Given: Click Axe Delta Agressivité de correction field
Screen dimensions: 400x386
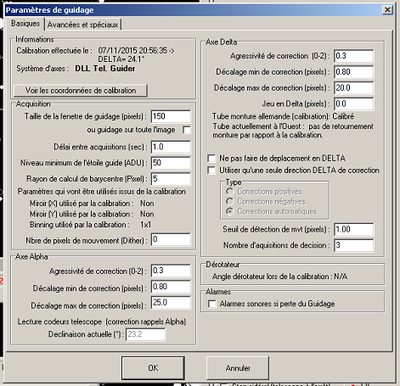Looking at the screenshot, I should click(x=354, y=56).
